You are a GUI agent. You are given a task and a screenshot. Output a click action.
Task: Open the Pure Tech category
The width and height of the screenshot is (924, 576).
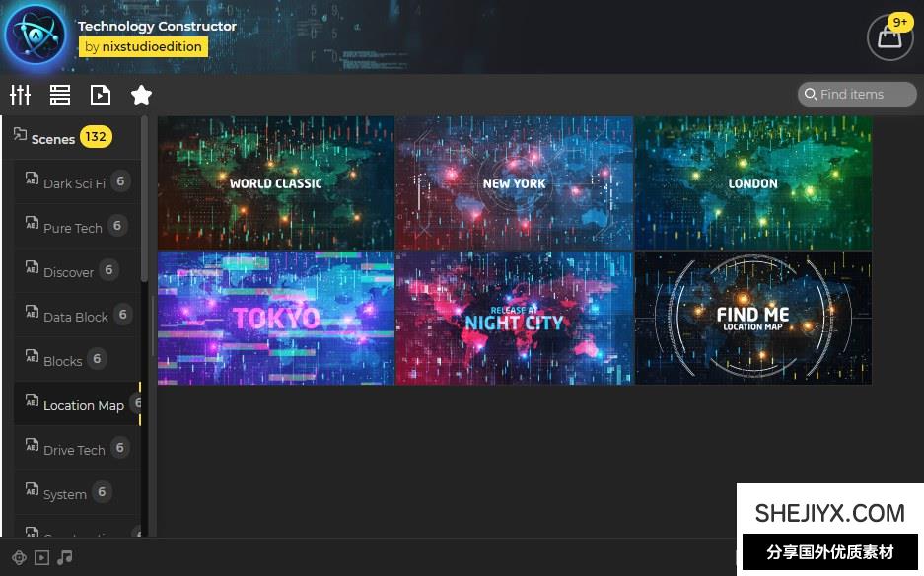point(72,228)
